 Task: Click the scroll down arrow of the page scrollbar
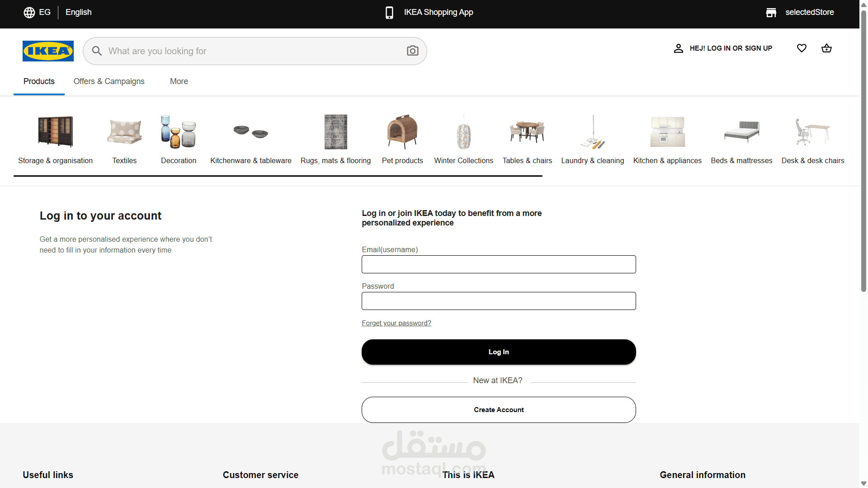[863, 483]
